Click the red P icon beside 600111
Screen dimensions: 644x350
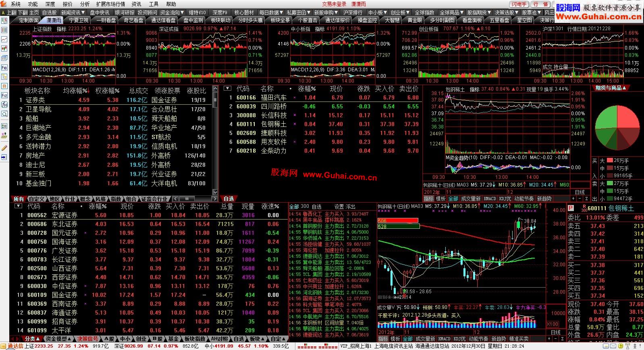(571, 208)
